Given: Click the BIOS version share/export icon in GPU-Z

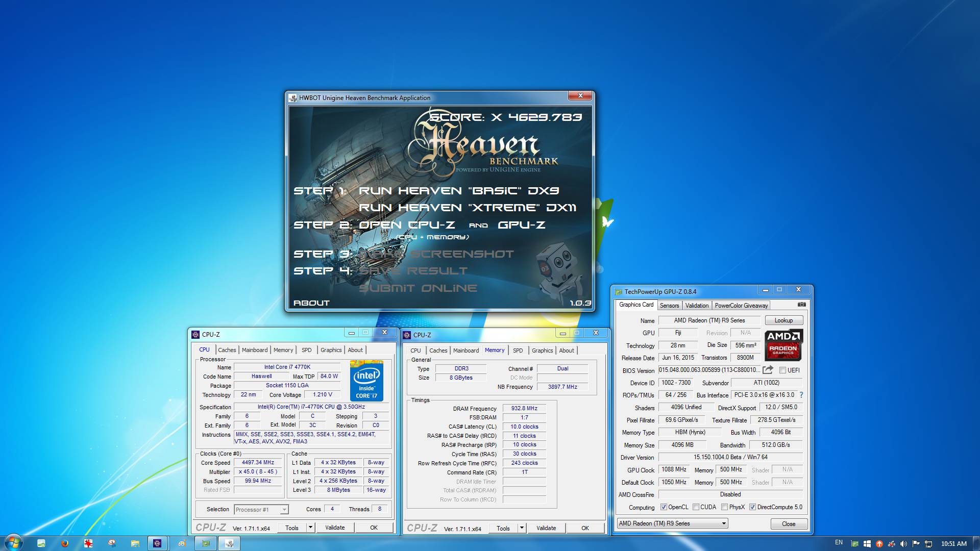Looking at the screenshot, I should pyautogui.click(x=768, y=370).
